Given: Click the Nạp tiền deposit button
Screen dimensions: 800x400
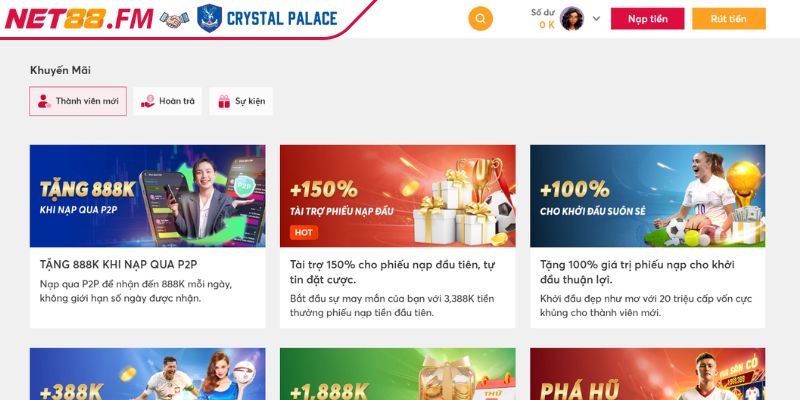Looking at the screenshot, I should click(647, 19).
